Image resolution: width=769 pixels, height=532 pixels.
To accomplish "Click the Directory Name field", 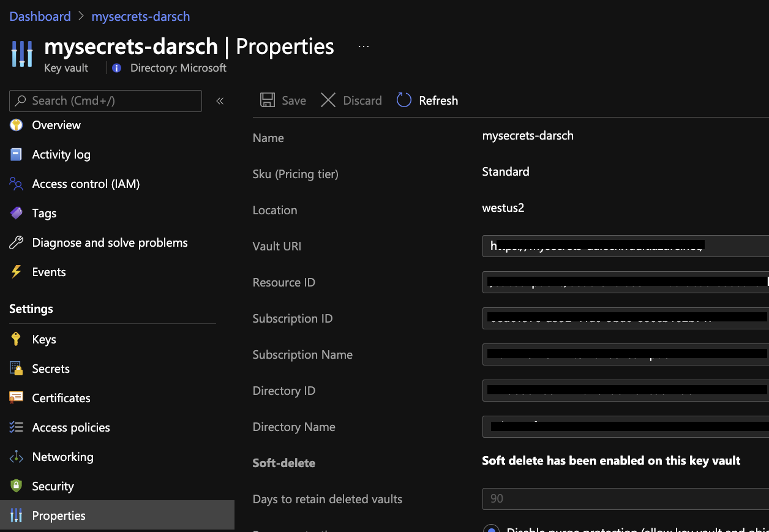I will click(x=625, y=426).
